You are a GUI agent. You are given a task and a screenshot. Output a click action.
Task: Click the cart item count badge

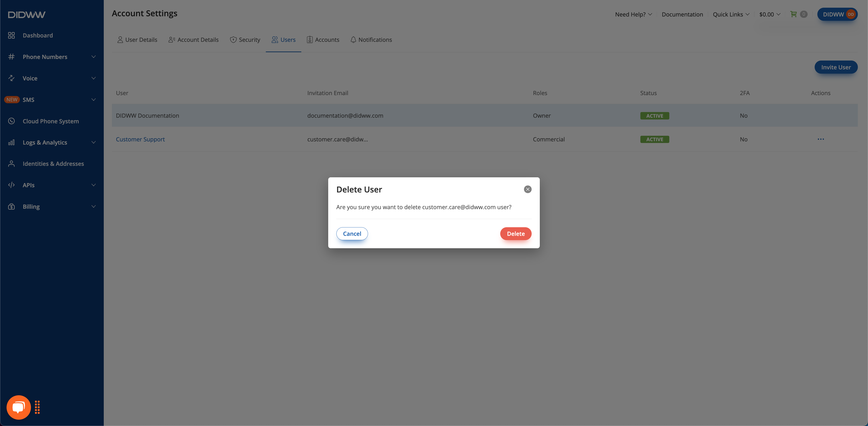(x=804, y=14)
